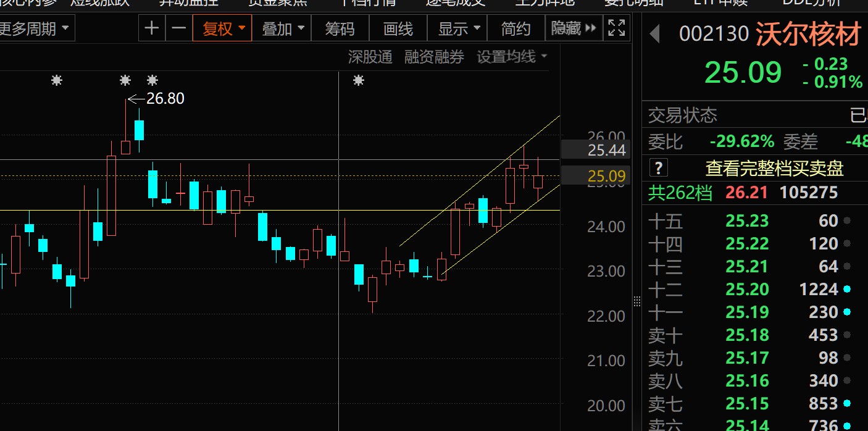Toggle the 画线 drawing tools
This screenshot has height=431, width=868.
point(398,28)
